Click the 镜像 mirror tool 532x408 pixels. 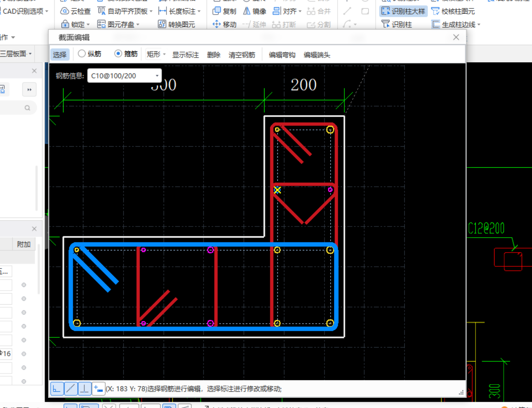pos(254,11)
